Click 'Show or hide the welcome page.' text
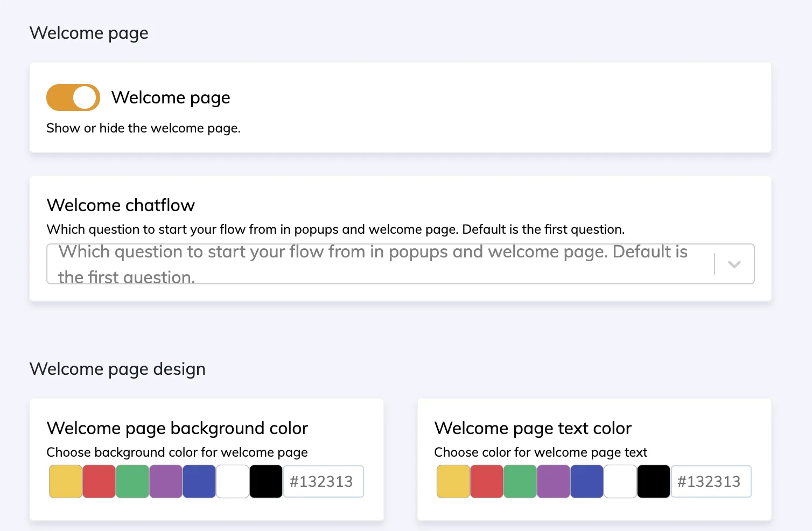812x531 pixels. (143, 128)
